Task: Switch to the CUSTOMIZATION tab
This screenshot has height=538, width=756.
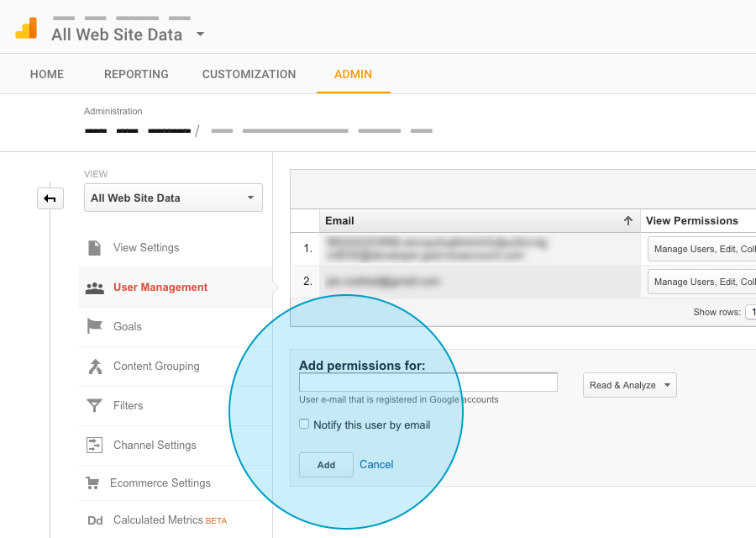Action: point(249,74)
